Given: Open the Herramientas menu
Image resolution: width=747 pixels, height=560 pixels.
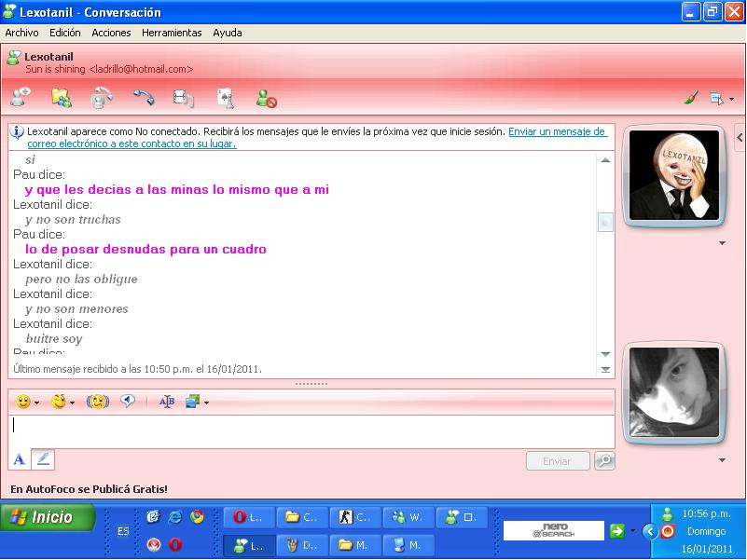Looking at the screenshot, I should pos(172,33).
